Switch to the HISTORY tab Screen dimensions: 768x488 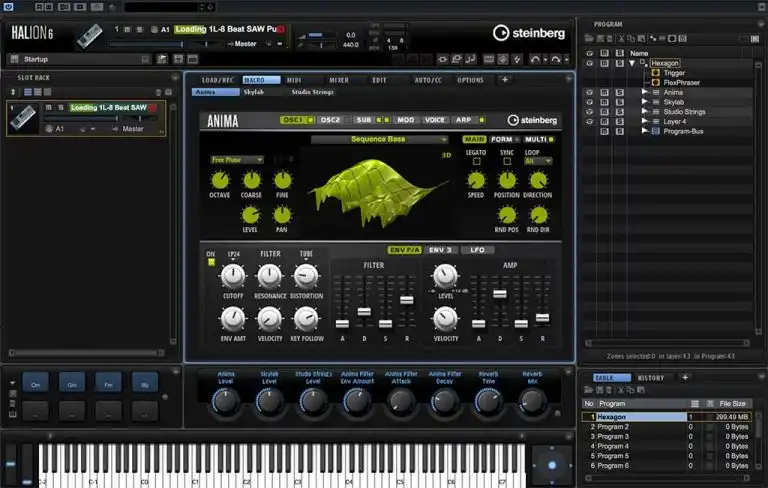pos(650,378)
